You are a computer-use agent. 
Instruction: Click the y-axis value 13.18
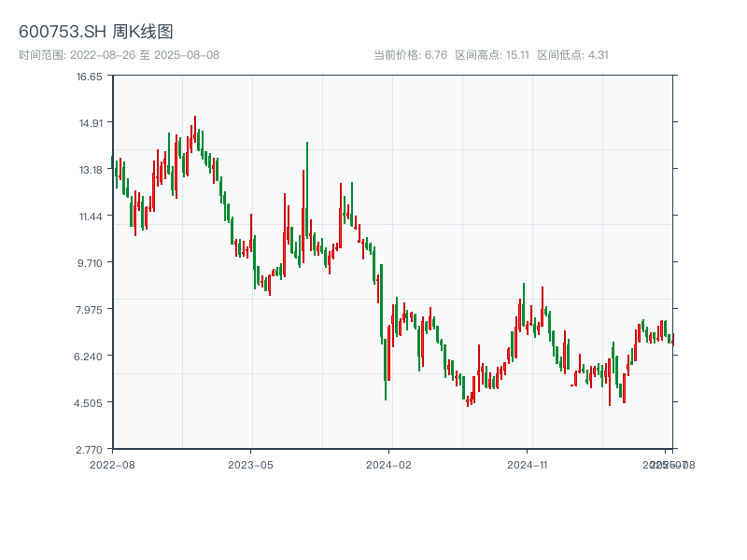click(x=91, y=170)
